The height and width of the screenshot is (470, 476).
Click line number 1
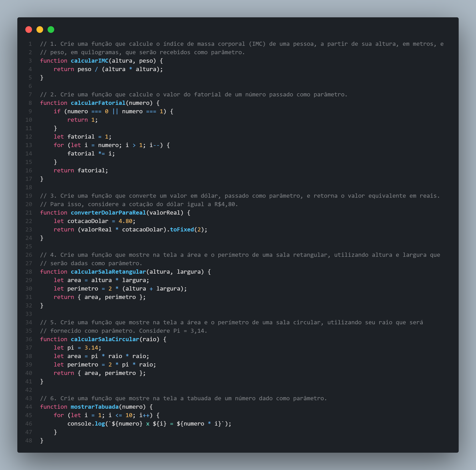coord(30,44)
